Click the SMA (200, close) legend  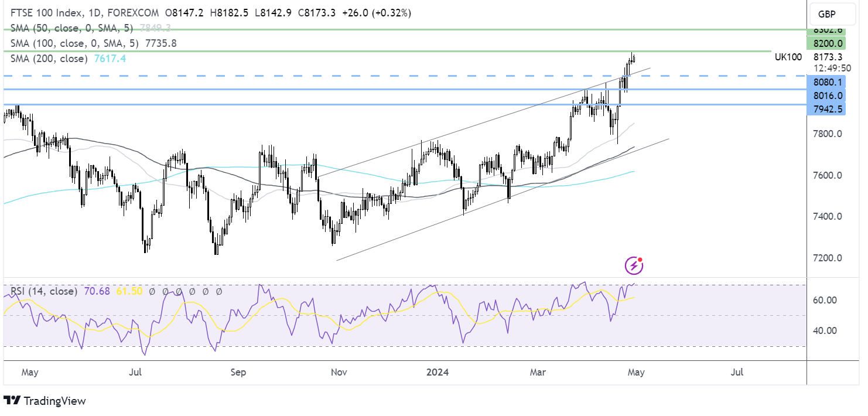click(49, 59)
